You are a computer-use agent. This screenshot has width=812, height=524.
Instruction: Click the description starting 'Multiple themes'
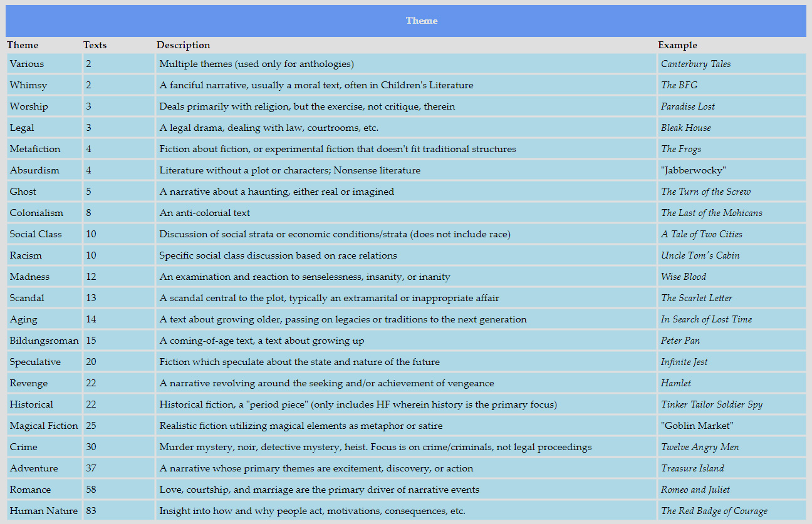coord(257,64)
